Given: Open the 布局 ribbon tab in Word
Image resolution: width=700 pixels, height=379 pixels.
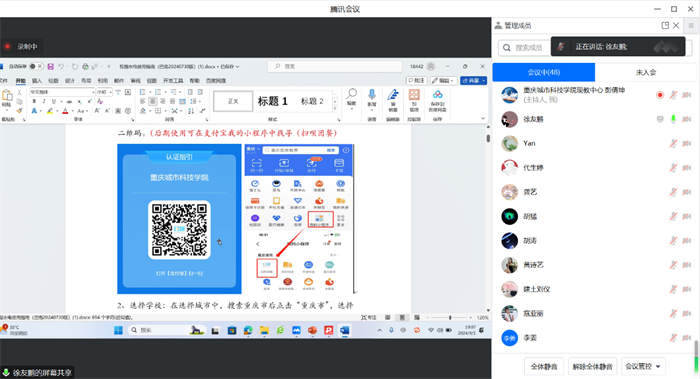Looking at the screenshot, I should click(x=86, y=81).
